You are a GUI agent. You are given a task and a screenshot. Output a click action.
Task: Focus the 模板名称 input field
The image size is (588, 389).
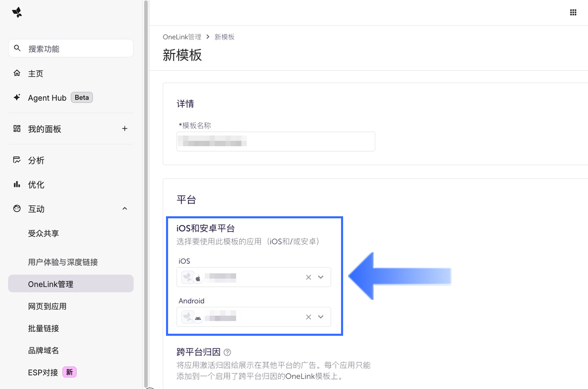click(x=276, y=141)
